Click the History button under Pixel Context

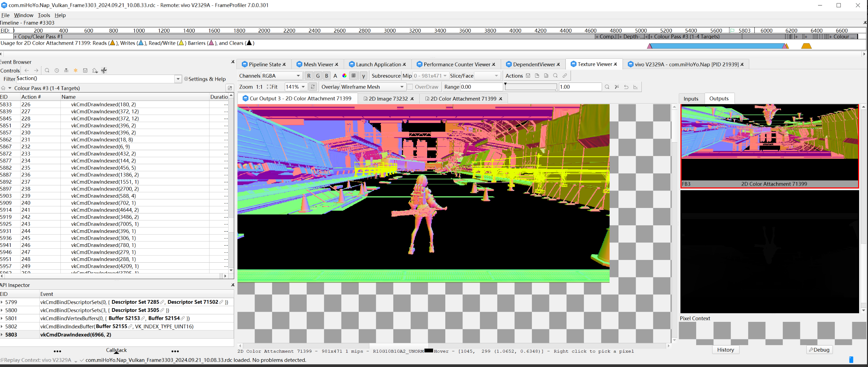(x=725, y=350)
